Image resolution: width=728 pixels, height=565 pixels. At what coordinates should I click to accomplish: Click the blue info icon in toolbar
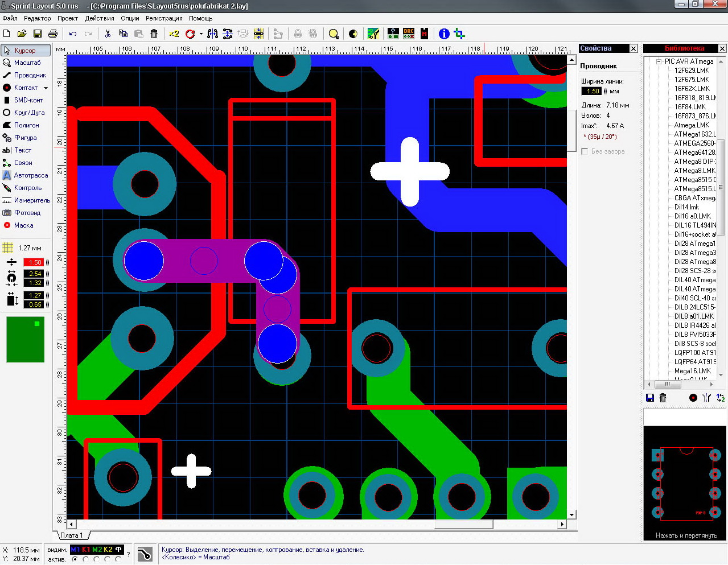point(444,34)
